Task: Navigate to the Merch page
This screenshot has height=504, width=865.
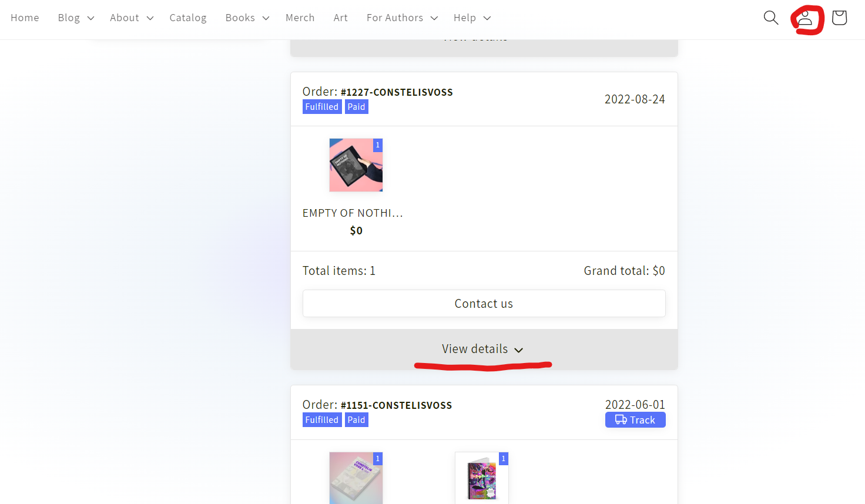Action: point(300,18)
